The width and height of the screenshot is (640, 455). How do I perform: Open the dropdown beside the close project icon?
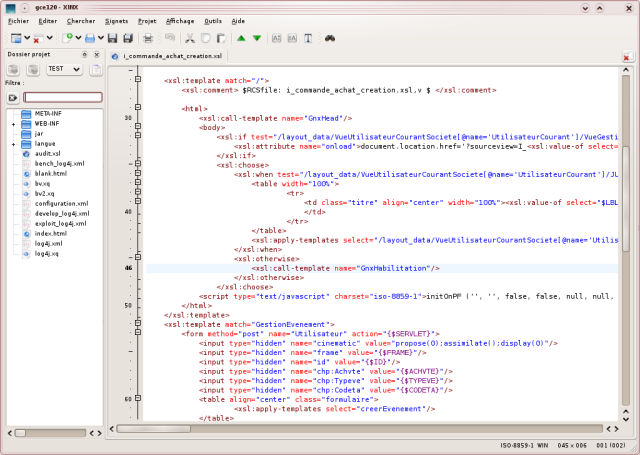49,38
